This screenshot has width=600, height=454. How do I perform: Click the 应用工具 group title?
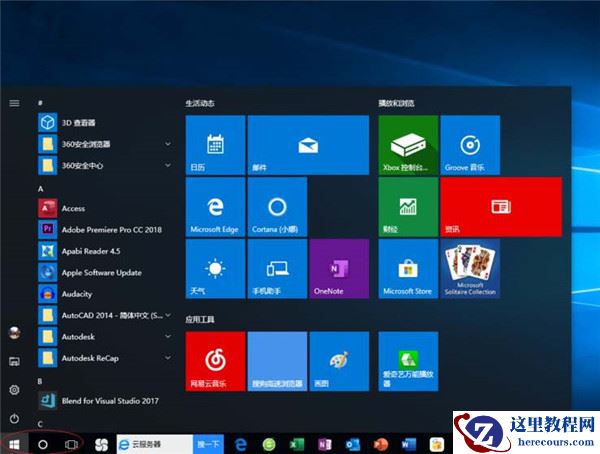(x=200, y=319)
